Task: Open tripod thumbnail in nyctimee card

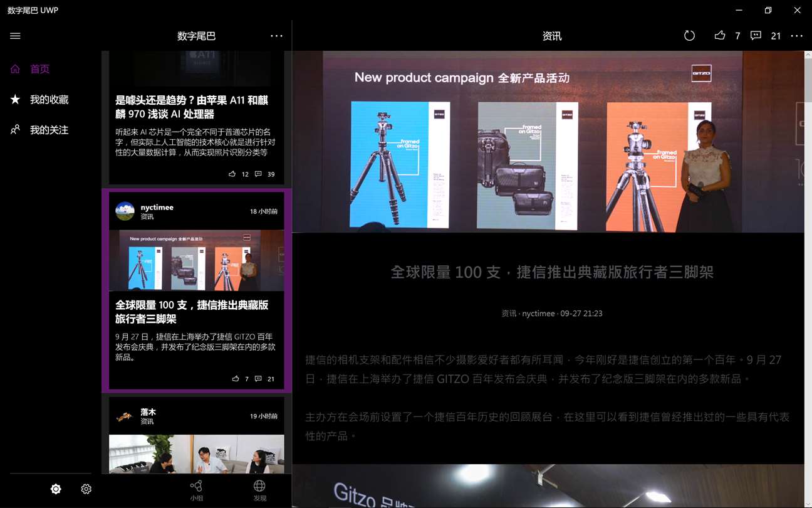Action: (196, 260)
